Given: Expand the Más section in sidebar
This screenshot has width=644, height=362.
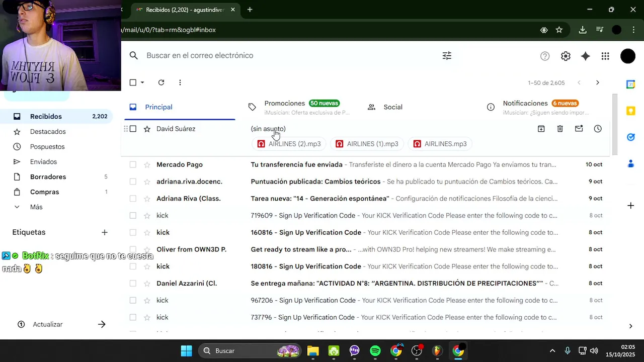Looking at the screenshot, I should pos(36,207).
